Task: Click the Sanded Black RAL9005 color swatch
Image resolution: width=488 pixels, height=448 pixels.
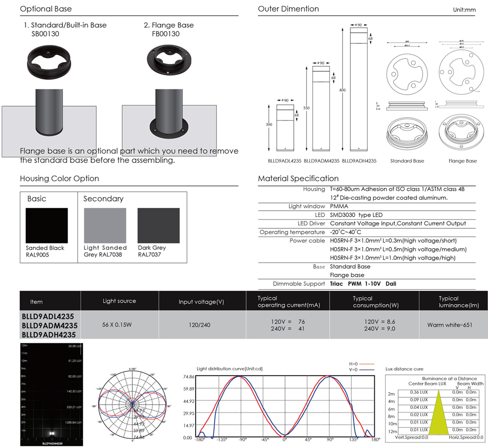Action: tap(47, 225)
